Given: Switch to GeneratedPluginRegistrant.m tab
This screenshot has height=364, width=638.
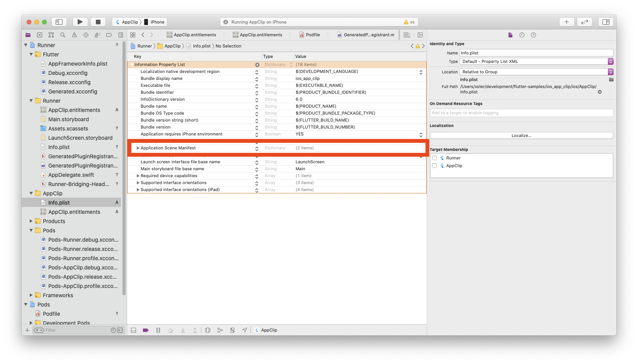Looking at the screenshot, I should 366,35.
